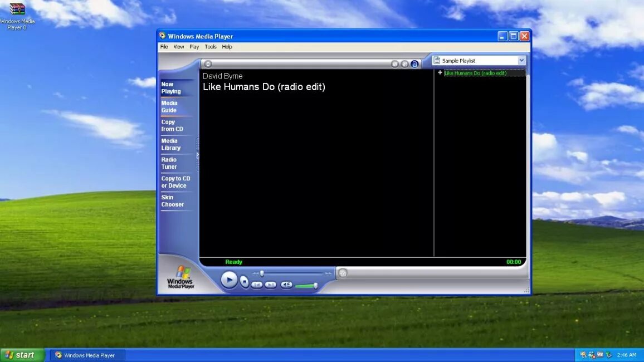Screen dimensions: 644x362
Task: Switch to compact mode with the skin button
Action: tap(343, 273)
